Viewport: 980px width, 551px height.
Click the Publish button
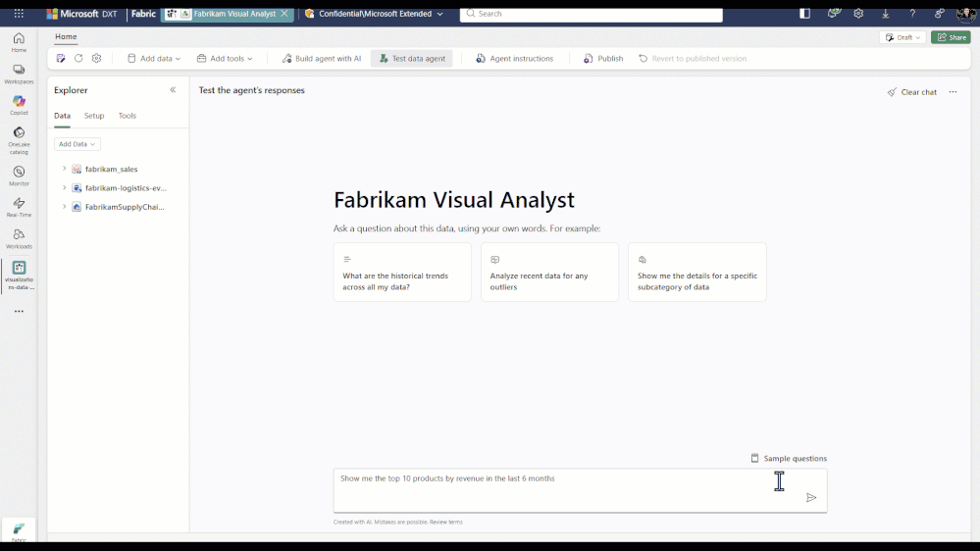[x=603, y=58]
